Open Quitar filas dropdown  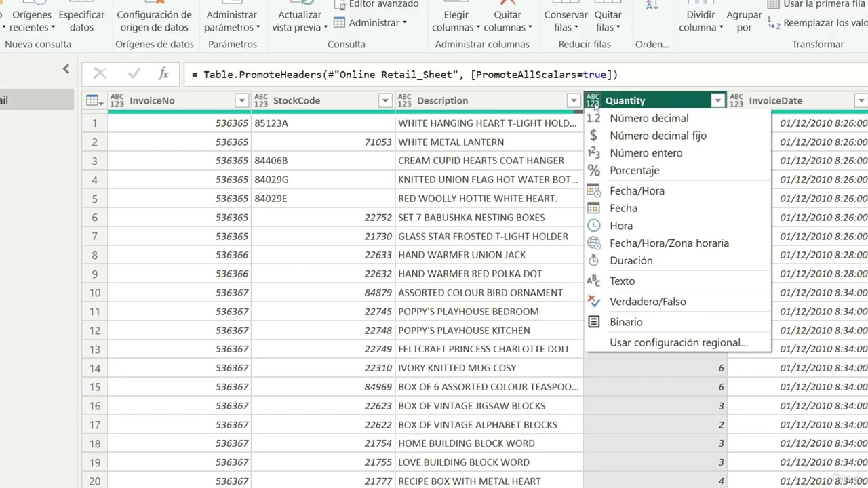click(608, 20)
